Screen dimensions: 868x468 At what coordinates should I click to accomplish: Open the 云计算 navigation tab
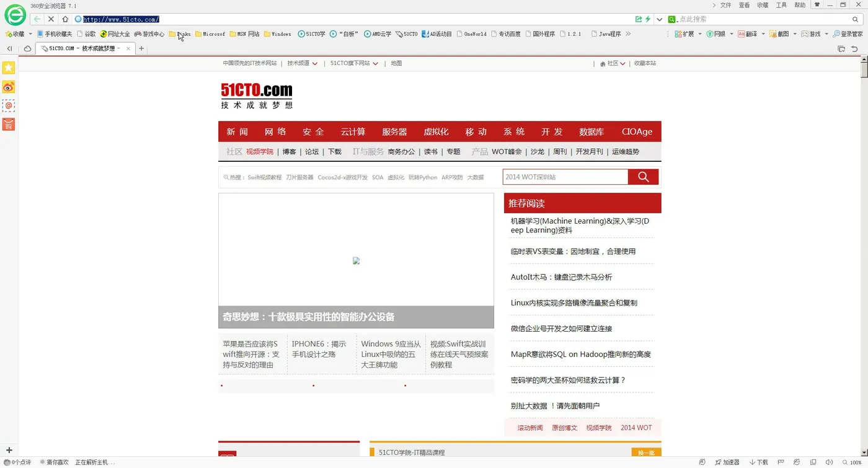(353, 131)
